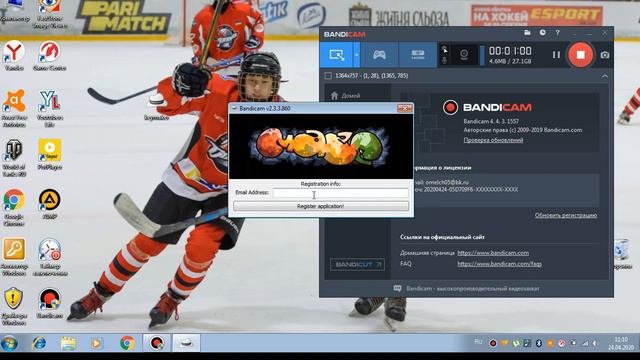This screenshot has height=360, width=640.
Task: Switch to Bandicam taskbar button
Action: (x=156, y=343)
